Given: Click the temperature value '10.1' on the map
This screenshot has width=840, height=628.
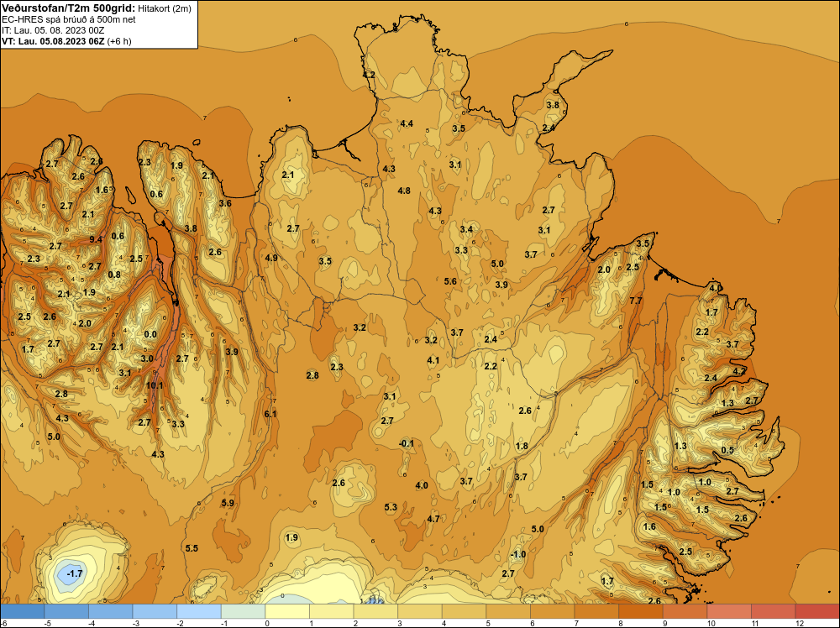Looking at the screenshot, I should [x=155, y=385].
